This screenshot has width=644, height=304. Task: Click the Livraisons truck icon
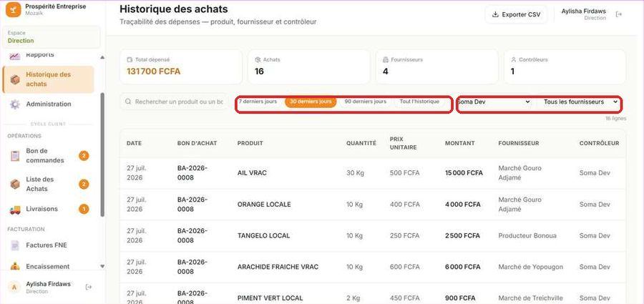pos(15,210)
